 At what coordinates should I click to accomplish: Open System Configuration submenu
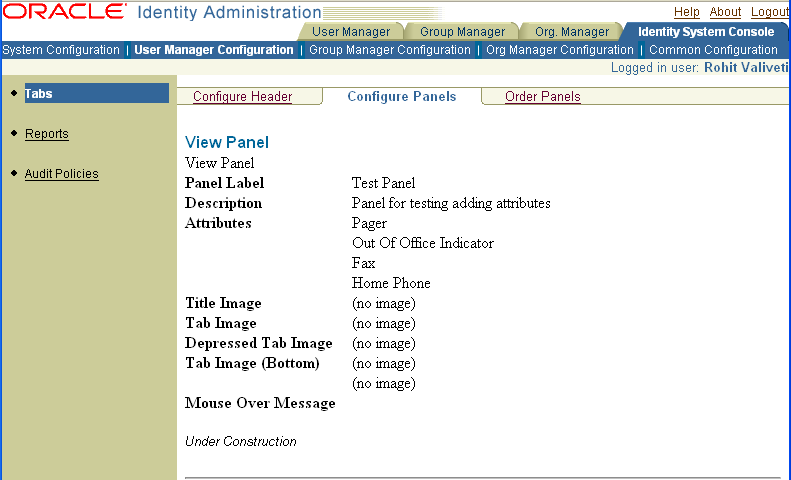click(x=61, y=50)
